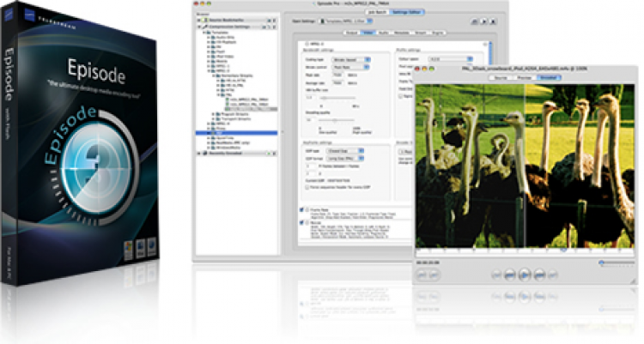This screenshot has height=344, width=644.
Task: Switch to the Settings Editor tab
Action: point(406,12)
